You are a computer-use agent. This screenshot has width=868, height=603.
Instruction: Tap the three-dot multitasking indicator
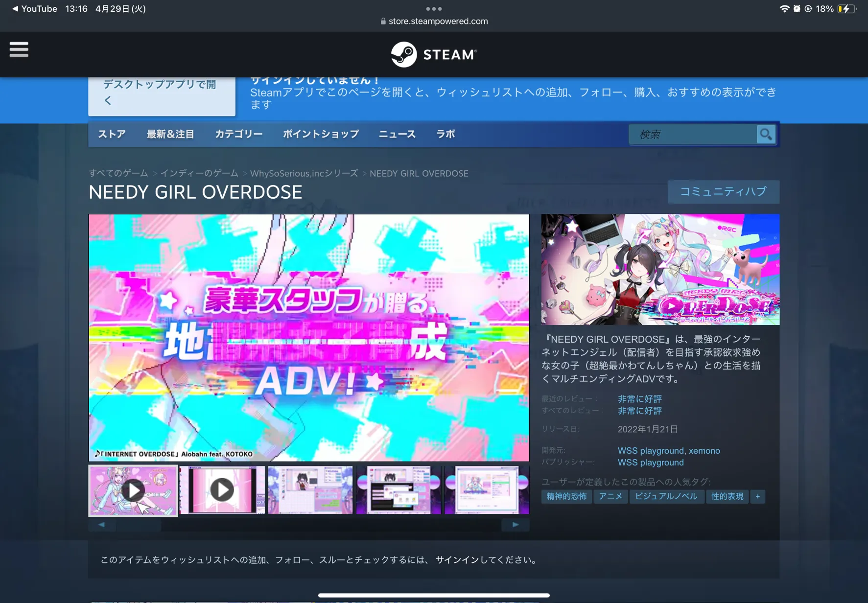coord(434,9)
